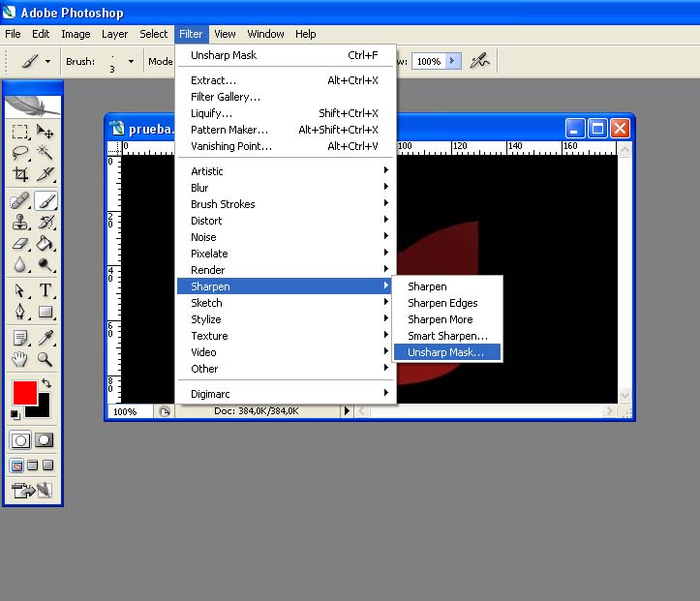
Task: Select the Lasso tool
Action: coord(19,153)
